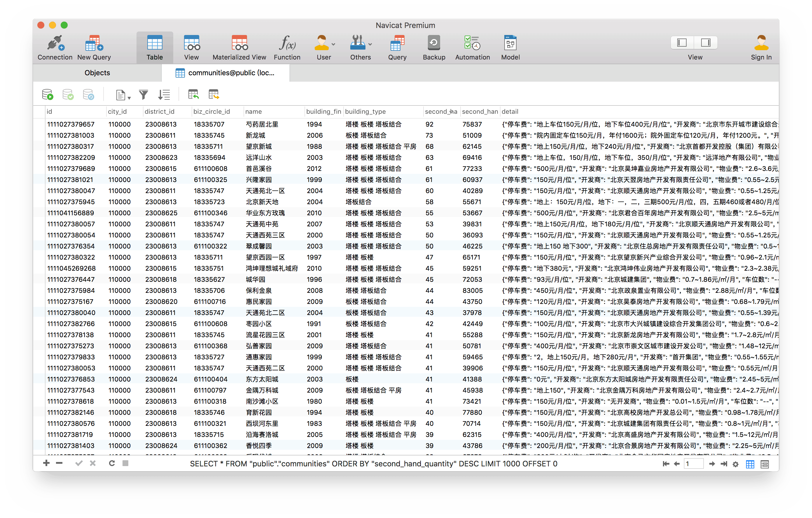The image size is (812, 518).
Task: Click the filter funnel icon
Action: [x=143, y=95]
